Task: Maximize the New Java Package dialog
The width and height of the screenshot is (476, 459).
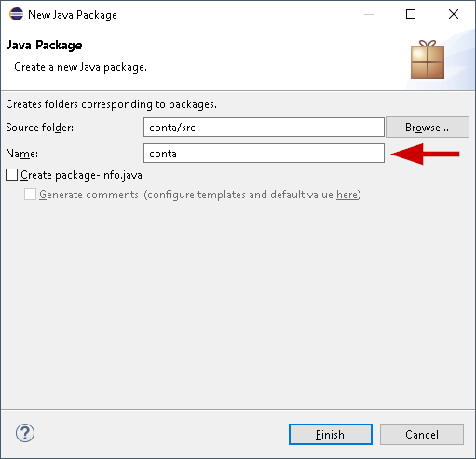Action: tap(411, 14)
